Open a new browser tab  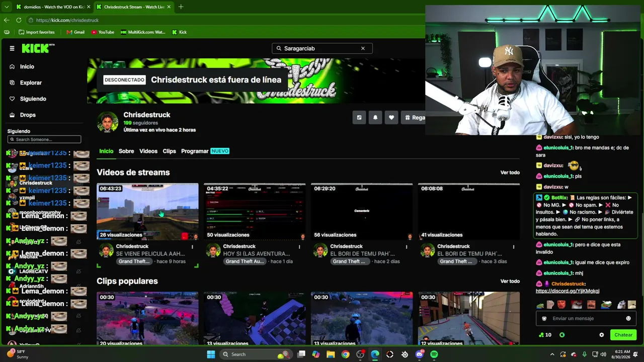[x=181, y=7]
